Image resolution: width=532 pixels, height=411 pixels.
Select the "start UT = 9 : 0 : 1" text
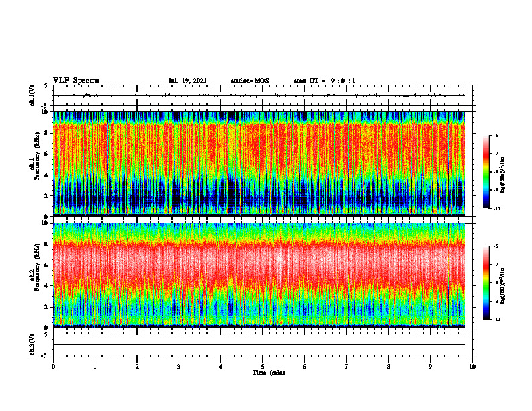pyautogui.click(x=324, y=81)
